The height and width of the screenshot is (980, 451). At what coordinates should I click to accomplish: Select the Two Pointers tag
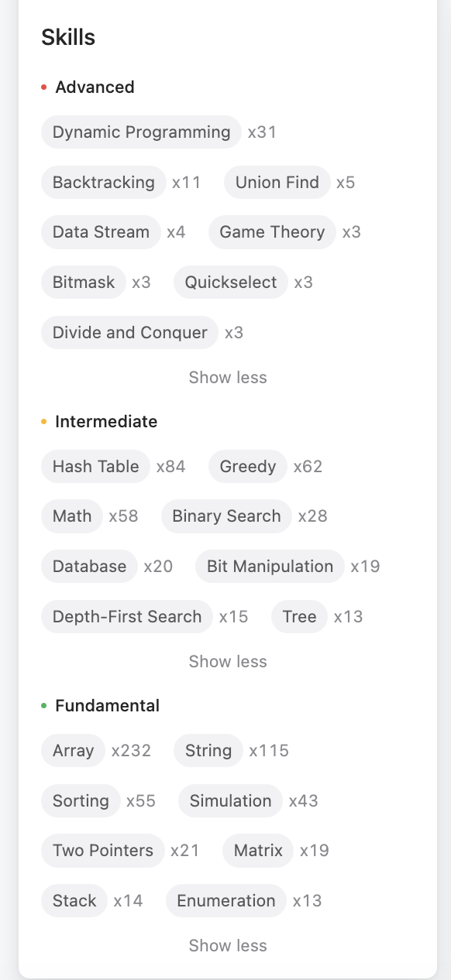102,850
